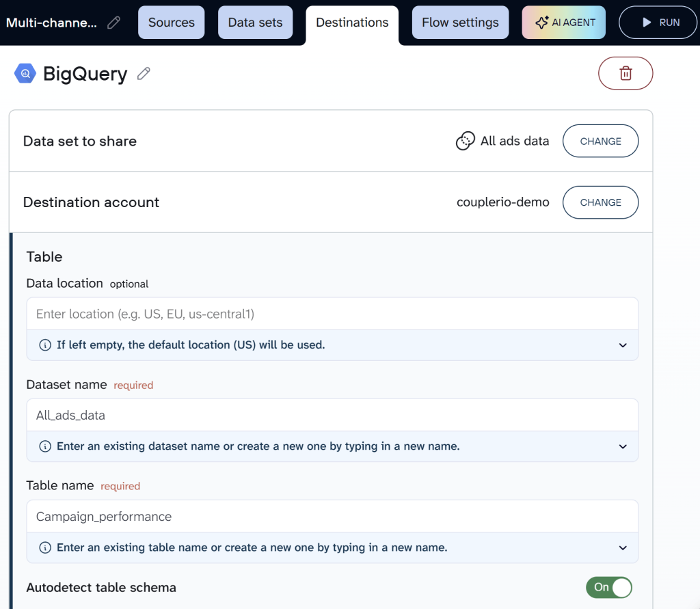Viewport: 700px width, 609px height.
Task: Open the delete destination trash icon
Action: (625, 73)
